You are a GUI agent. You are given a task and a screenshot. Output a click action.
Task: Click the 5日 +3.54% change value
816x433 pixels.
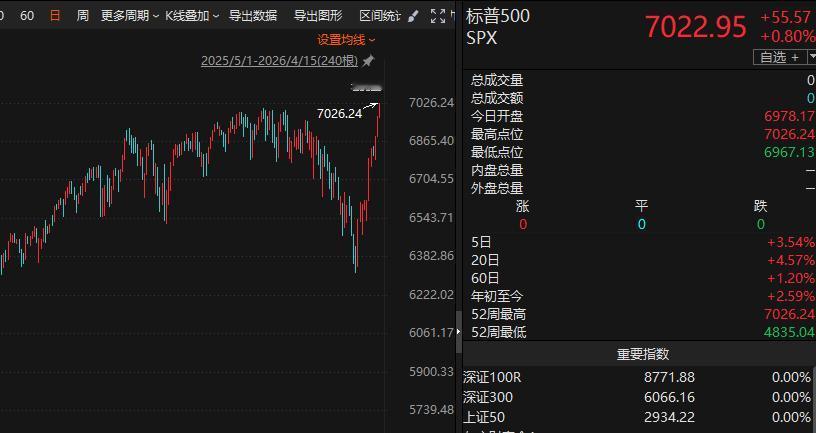pos(791,242)
